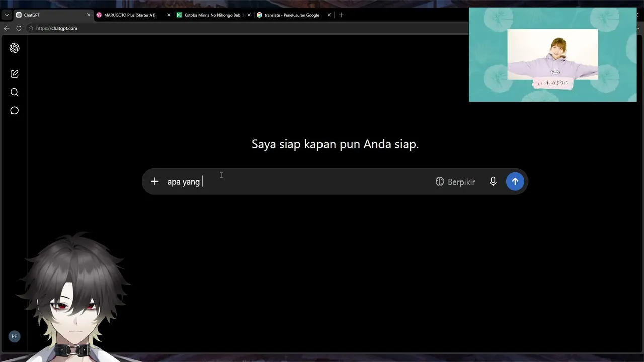644x362 pixels.
Task: Reload the page
Action: (x=19, y=28)
